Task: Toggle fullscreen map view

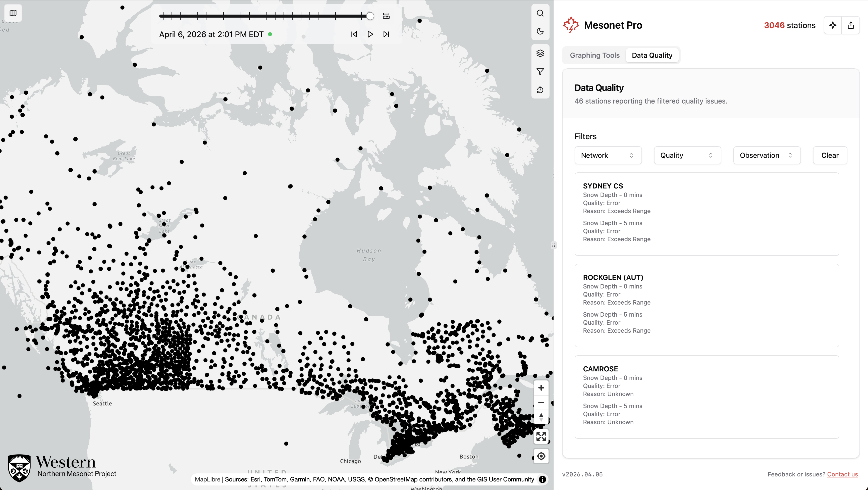Action: pyautogui.click(x=541, y=436)
